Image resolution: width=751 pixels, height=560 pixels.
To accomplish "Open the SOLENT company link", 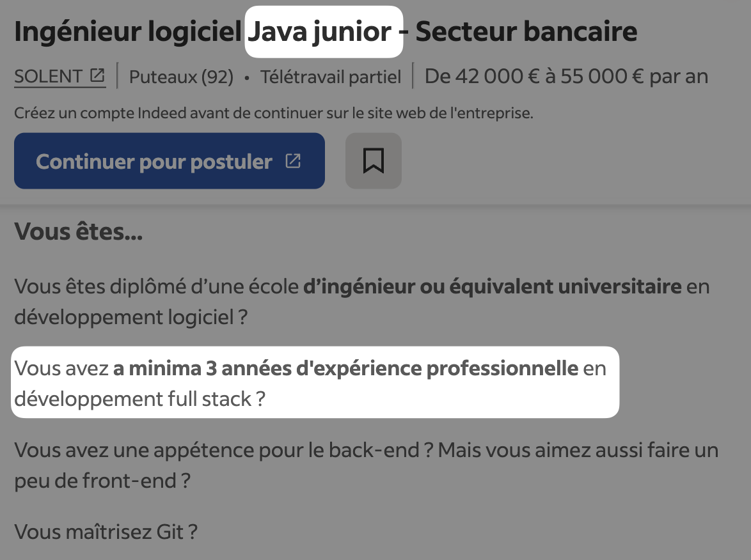I will tap(48, 77).
